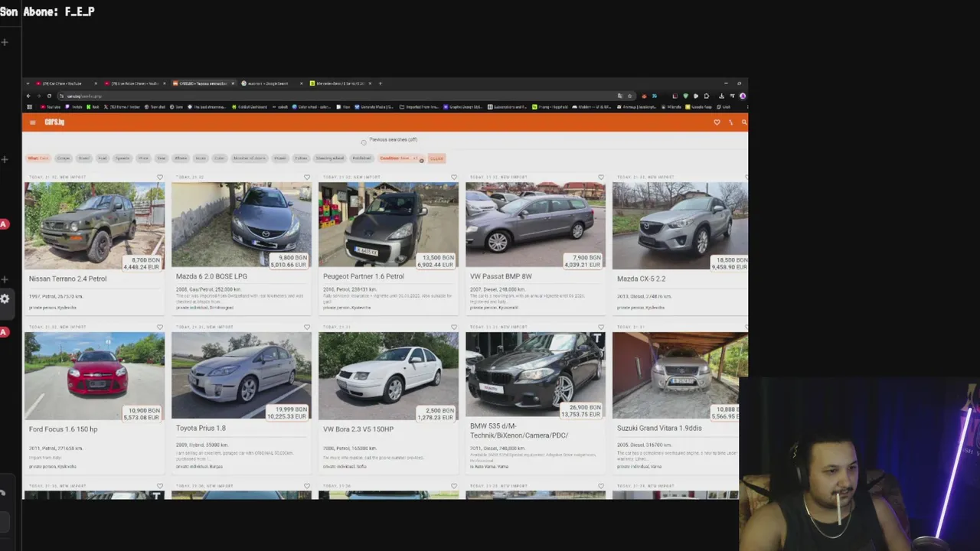Favorite the Ford Focus 1.6 150 hp listing

pyautogui.click(x=160, y=328)
